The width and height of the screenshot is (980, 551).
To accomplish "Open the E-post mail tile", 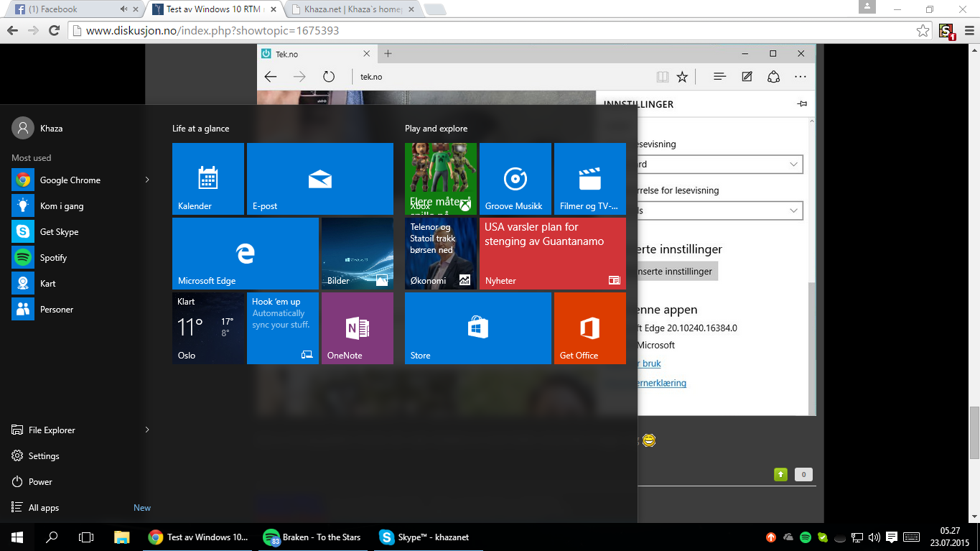I will (320, 179).
